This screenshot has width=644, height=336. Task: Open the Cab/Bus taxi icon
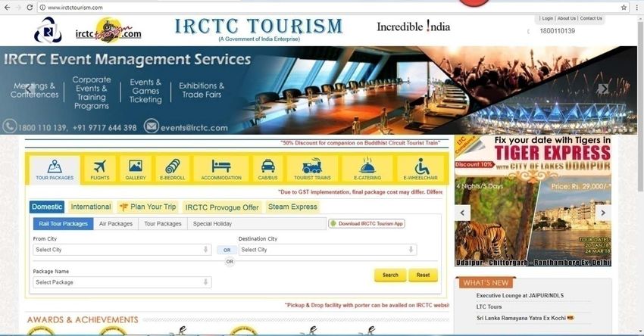click(267, 170)
